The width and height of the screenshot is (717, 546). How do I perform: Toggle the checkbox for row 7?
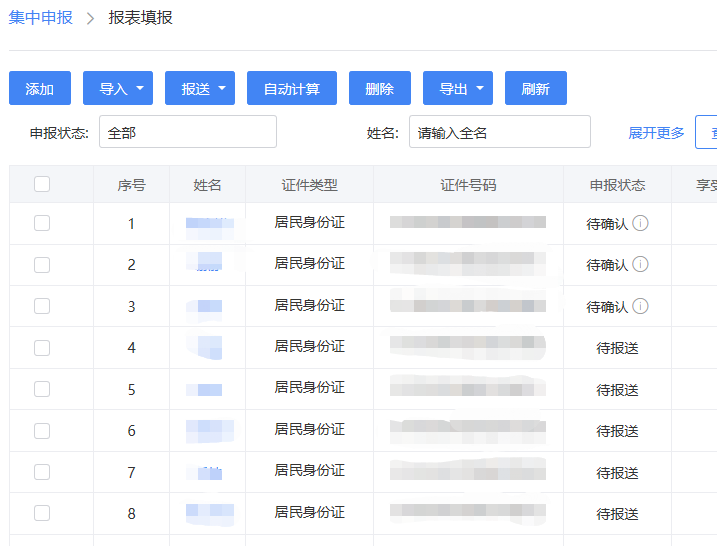(x=42, y=472)
